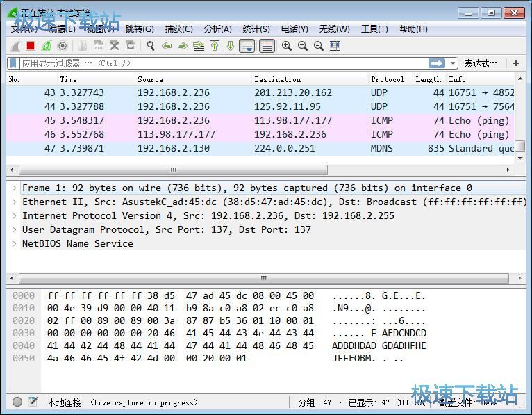Open the 统计(S) menu
The image size is (532, 415).
click(x=256, y=29)
